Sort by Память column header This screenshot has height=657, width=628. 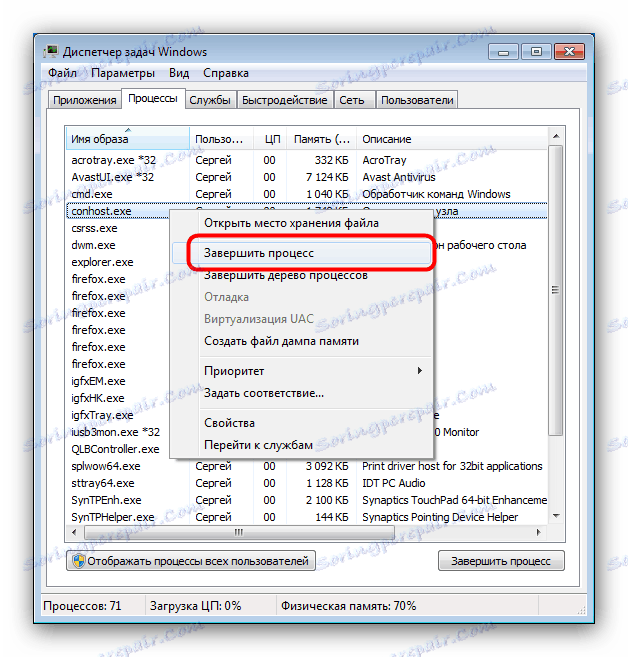(x=321, y=139)
